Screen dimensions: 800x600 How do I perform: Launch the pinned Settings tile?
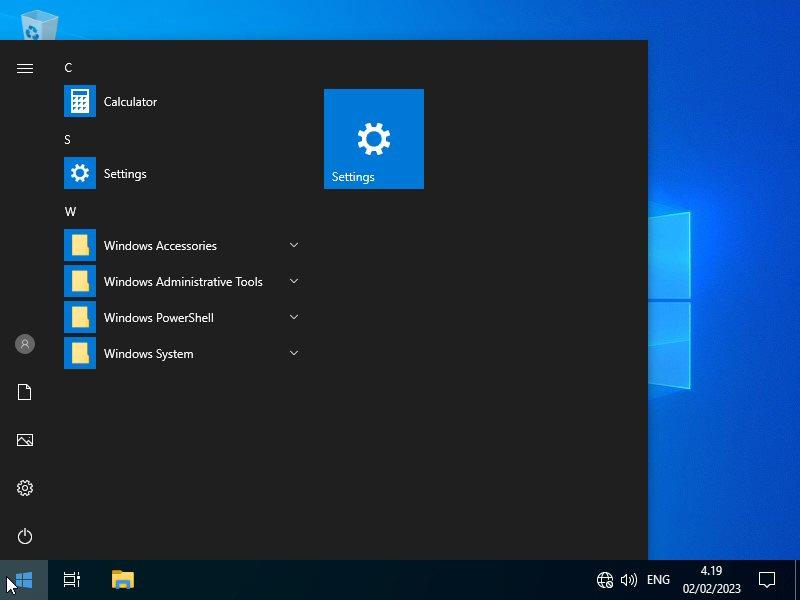pos(373,139)
